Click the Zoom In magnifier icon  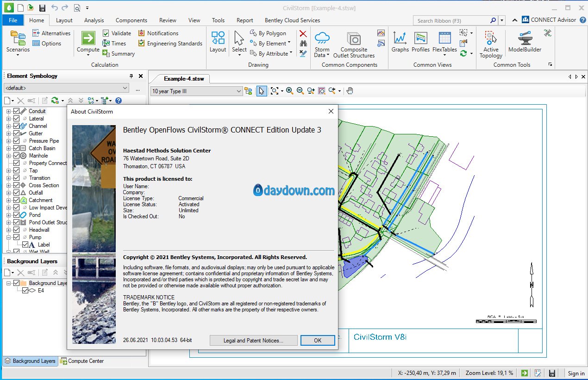click(289, 91)
